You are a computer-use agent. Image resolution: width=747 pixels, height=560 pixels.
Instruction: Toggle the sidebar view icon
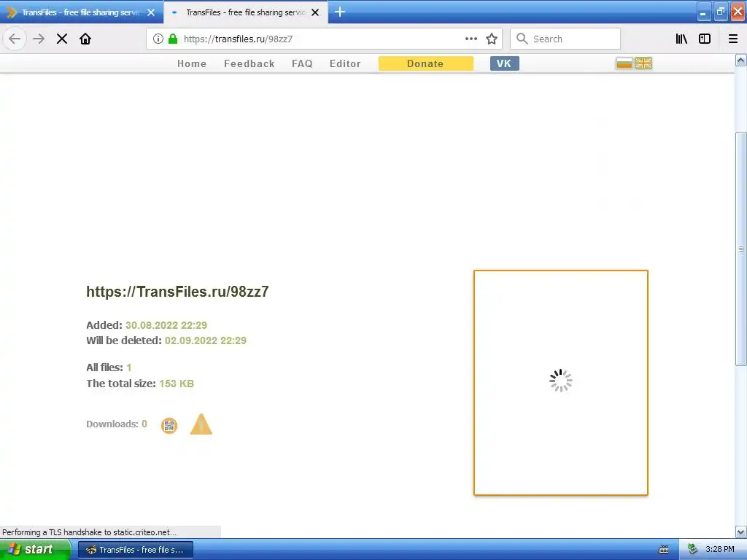705,39
